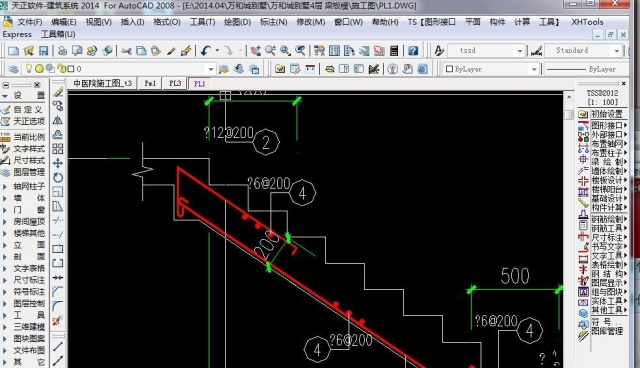
Task: Toggle layer 0 lock padlock icon
Action: tap(62, 69)
